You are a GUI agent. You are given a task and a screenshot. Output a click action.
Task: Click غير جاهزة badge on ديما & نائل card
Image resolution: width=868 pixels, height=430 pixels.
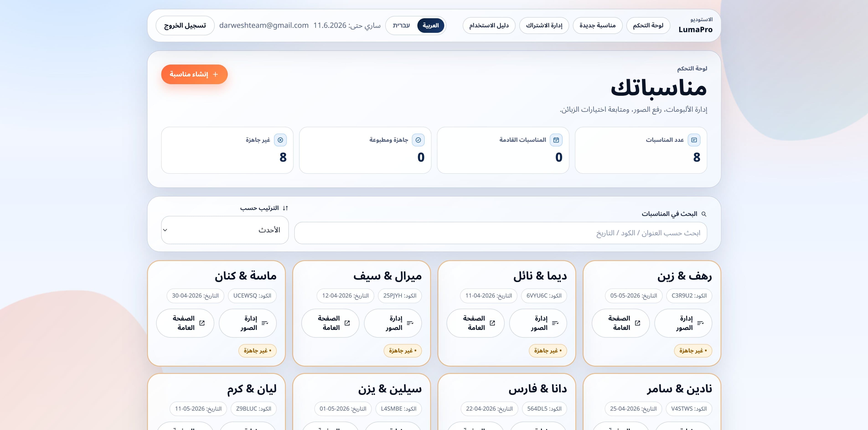[548, 350]
